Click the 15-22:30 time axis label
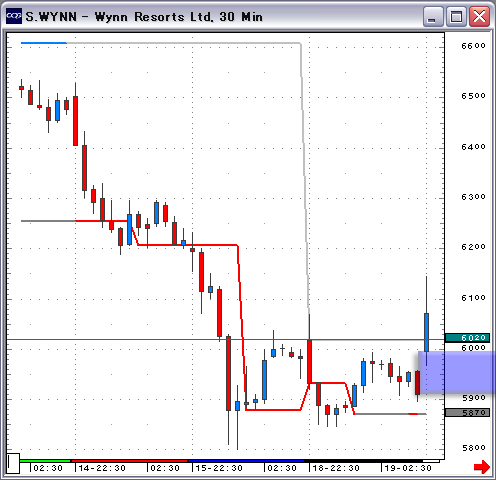The width and height of the screenshot is (496, 480). point(219,468)
